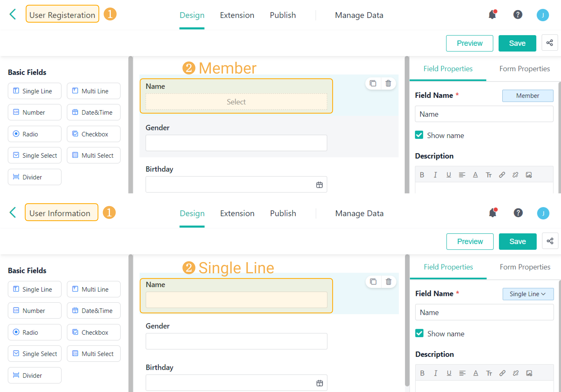Add a Radio field from lower Basic Fields
561x392 pixels.
[x=34, y=332]
